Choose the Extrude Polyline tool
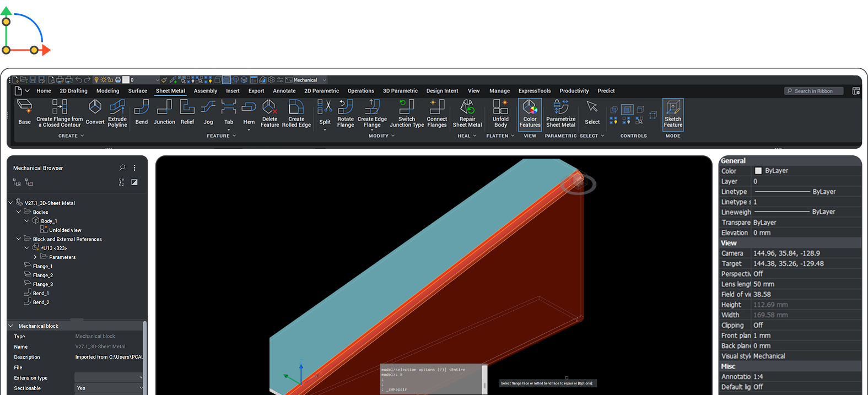Image resolution: width=868 pixels, height=395 pixels. coord(117,113)
